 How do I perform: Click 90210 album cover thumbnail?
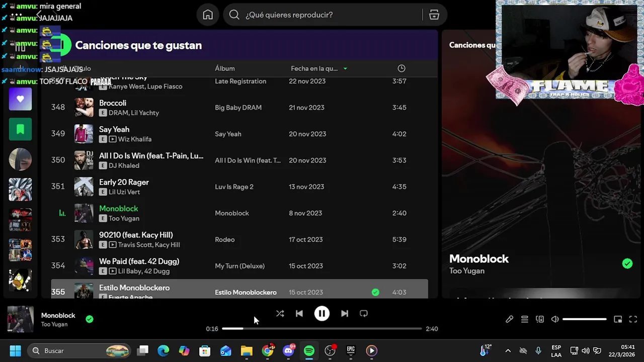click(84, 239)
